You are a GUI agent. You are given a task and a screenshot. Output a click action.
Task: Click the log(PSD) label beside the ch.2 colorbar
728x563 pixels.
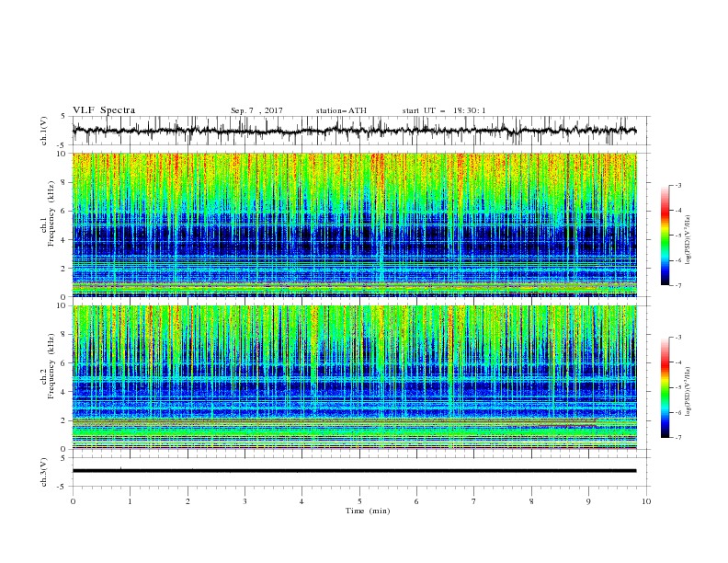point(688,391)
